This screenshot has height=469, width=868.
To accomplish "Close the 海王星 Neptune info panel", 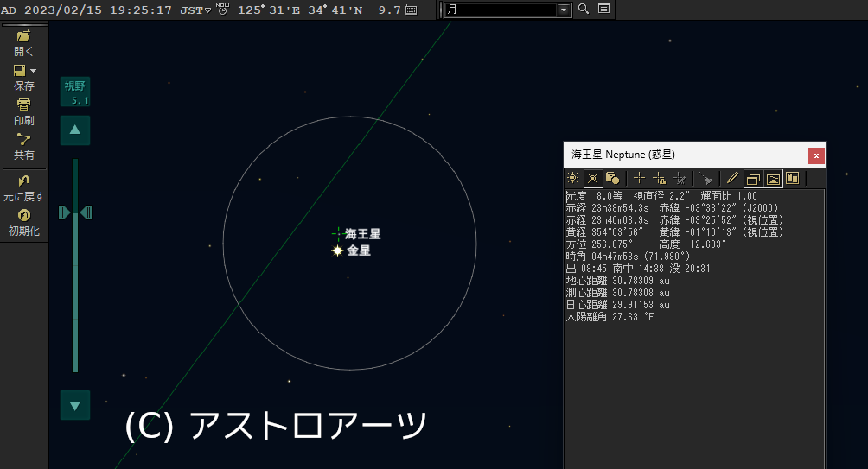I will click(816, 155).
